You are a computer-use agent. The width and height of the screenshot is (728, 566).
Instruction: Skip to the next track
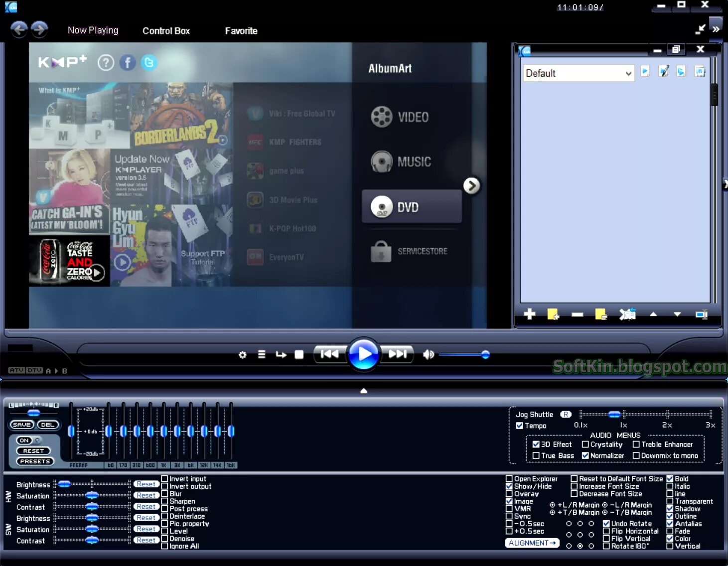click(x=397, y=354)
